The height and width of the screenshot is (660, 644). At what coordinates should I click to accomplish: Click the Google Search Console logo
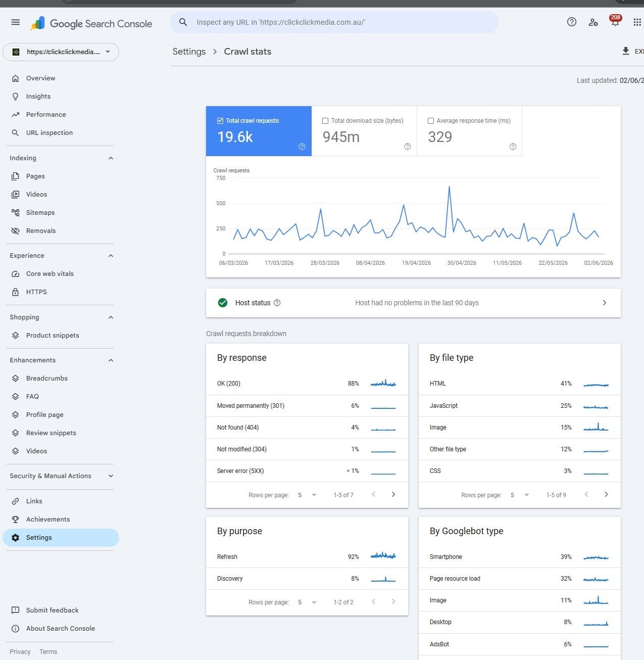pos(91,23)
